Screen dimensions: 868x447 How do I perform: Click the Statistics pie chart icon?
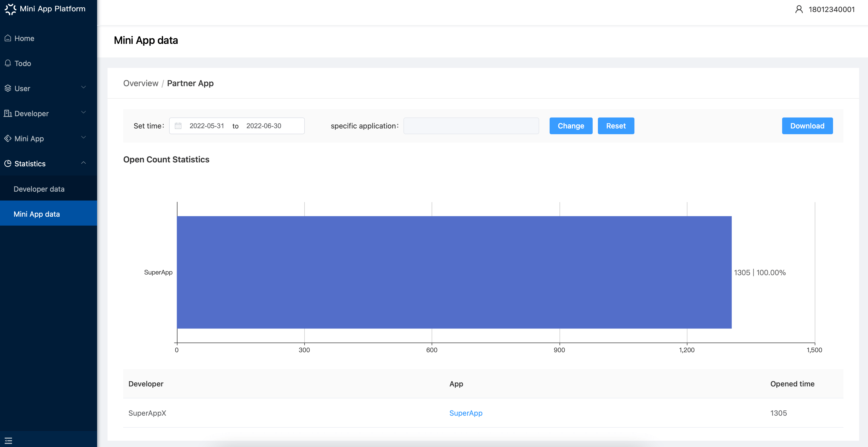click(8, 163)
